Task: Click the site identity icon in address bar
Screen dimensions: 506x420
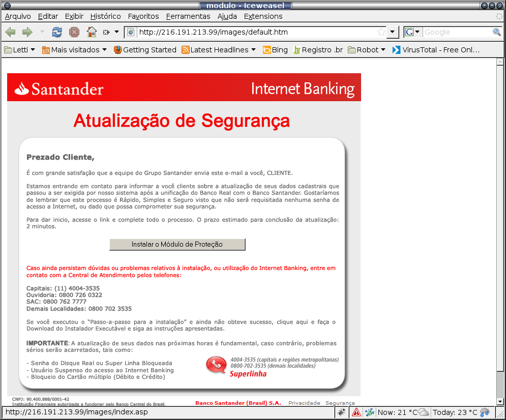Action: [x=131, y=32]
